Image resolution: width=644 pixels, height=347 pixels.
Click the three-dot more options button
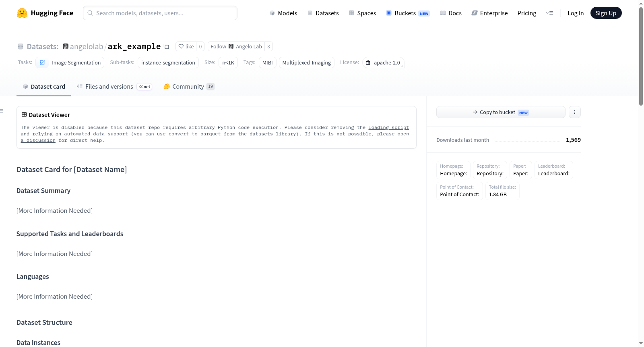tap(575, 112)
